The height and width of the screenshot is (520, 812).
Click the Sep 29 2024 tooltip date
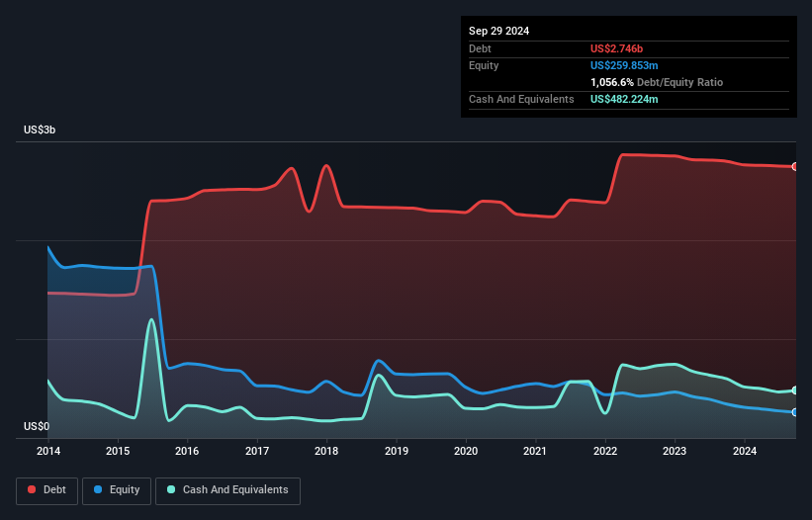coord(498,31)
